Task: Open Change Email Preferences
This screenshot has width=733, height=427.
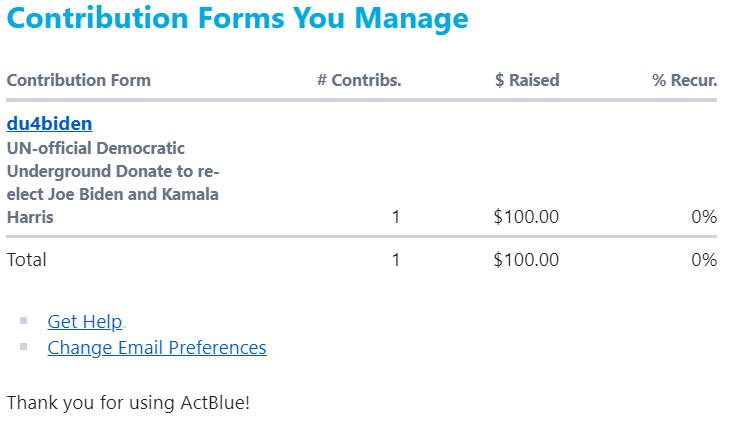Action: tap(157, 348)
